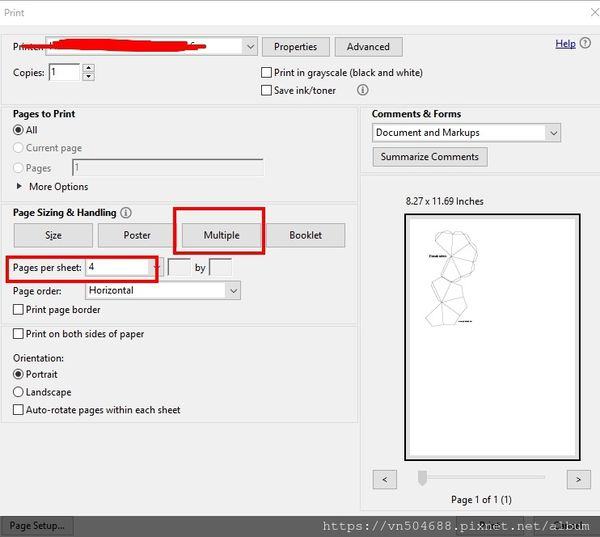This screenshot has width=600, height=537.
Task: Click the help question mark icon
Action: (x=585, y=44)
